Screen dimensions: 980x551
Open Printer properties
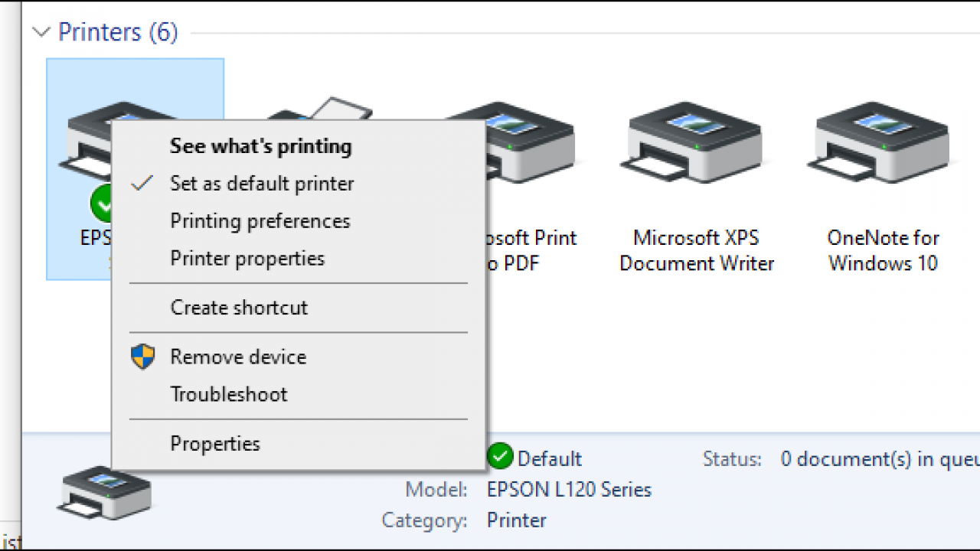point(249,258)
